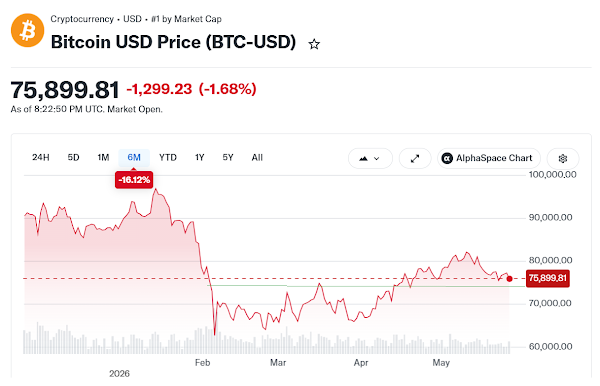Select the 24H time range
This screenshot has height=386, width=600.
[41, 158]
